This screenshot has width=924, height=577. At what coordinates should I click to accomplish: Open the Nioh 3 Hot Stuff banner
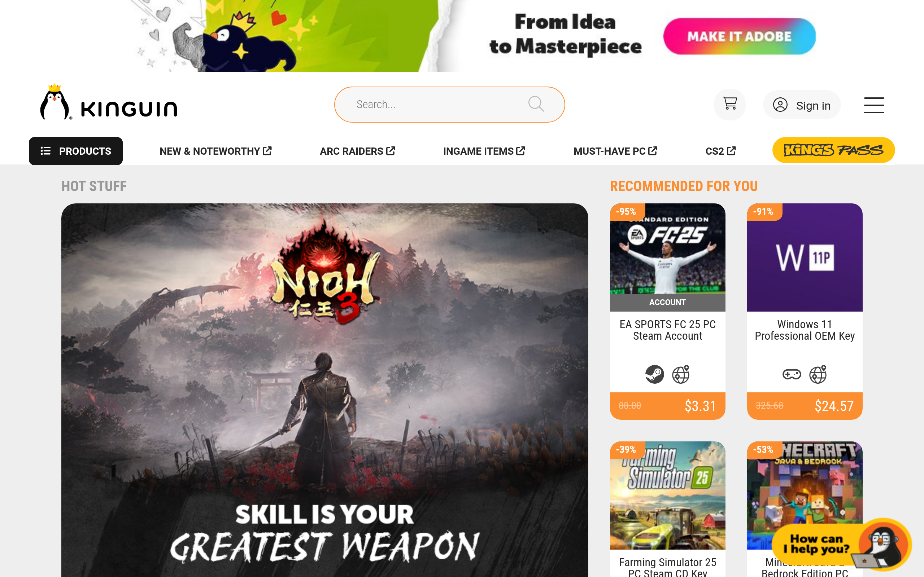coord(324,390)
